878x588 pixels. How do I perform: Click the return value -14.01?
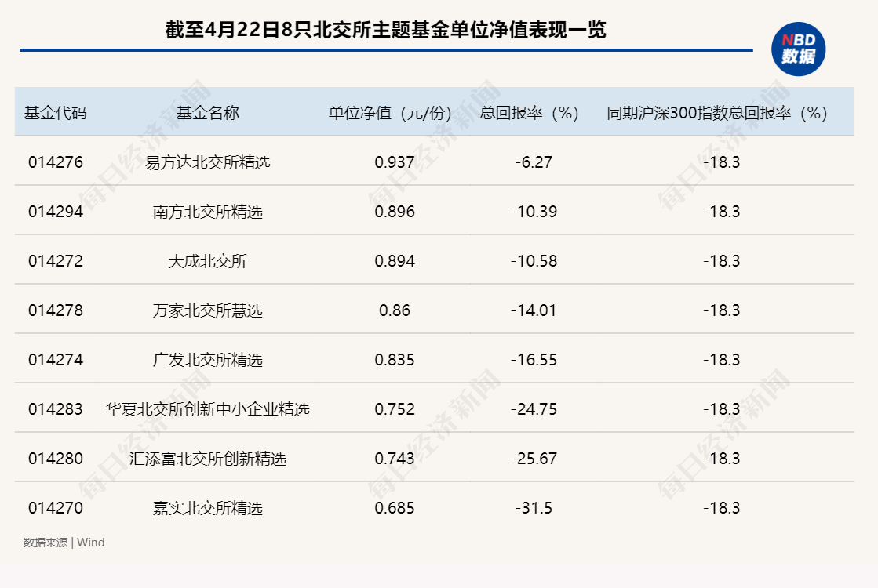pos(534,310)
